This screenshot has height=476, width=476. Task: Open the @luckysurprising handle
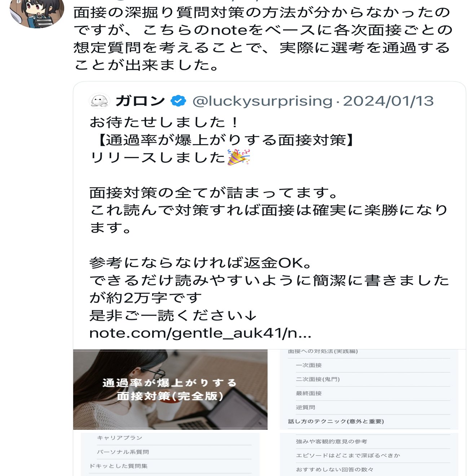(x=263, y=101)
